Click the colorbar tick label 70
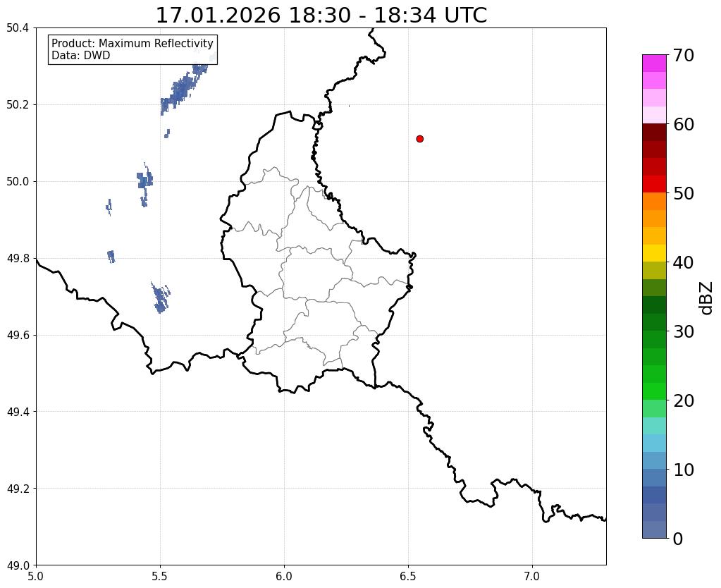The image size is (721, 588). [684, 55]
